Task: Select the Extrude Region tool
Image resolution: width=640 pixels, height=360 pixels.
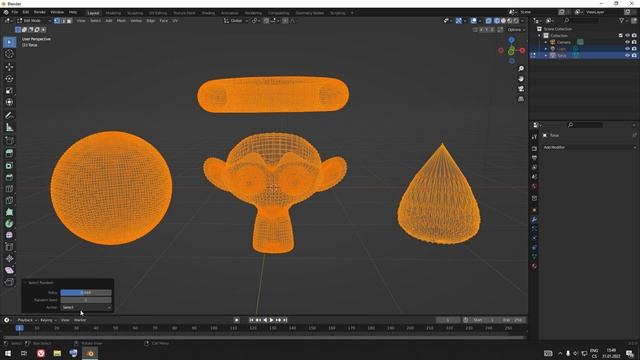Action: (9, 153)
